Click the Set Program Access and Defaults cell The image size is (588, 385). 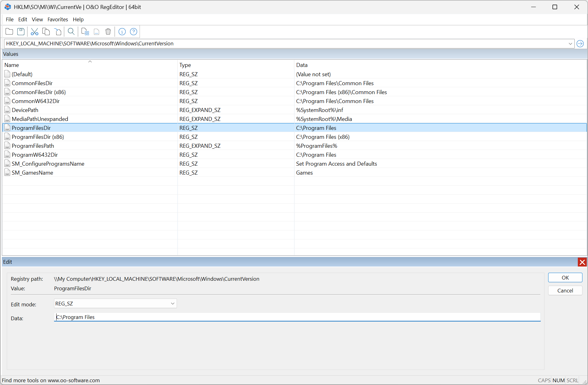[x=336, y=164]
